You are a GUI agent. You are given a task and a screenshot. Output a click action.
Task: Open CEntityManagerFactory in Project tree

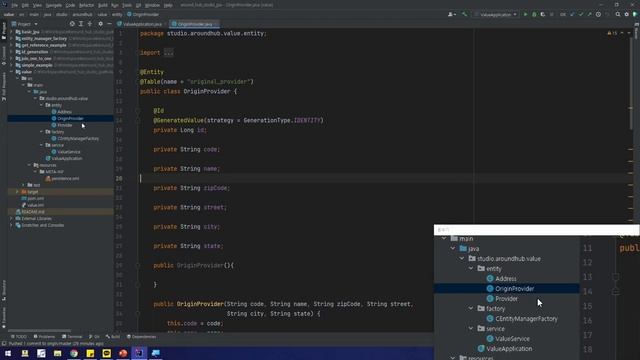78,139
